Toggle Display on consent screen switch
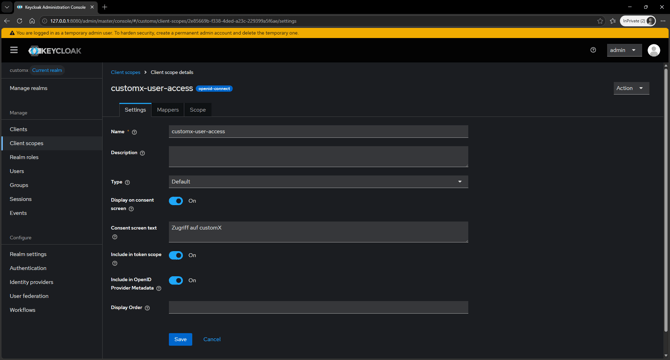Viewport: 670px width, 360px height. [176, 201]
